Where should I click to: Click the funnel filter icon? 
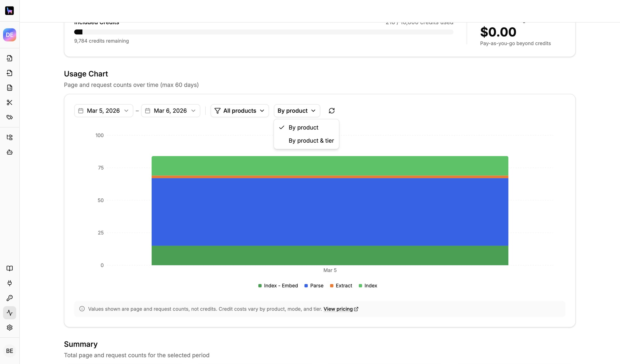pos(218,111)
